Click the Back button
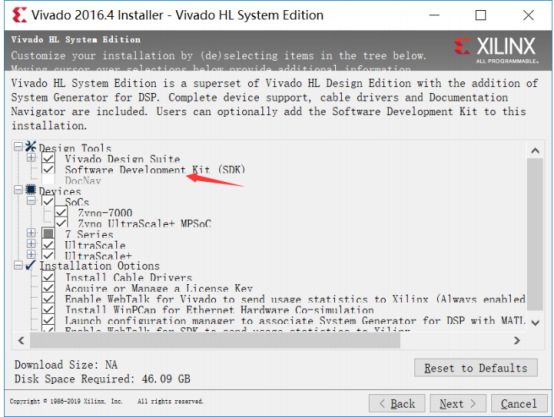Image resolution: width=554 pixels, height=417 pixels. [x=397, y=403]
